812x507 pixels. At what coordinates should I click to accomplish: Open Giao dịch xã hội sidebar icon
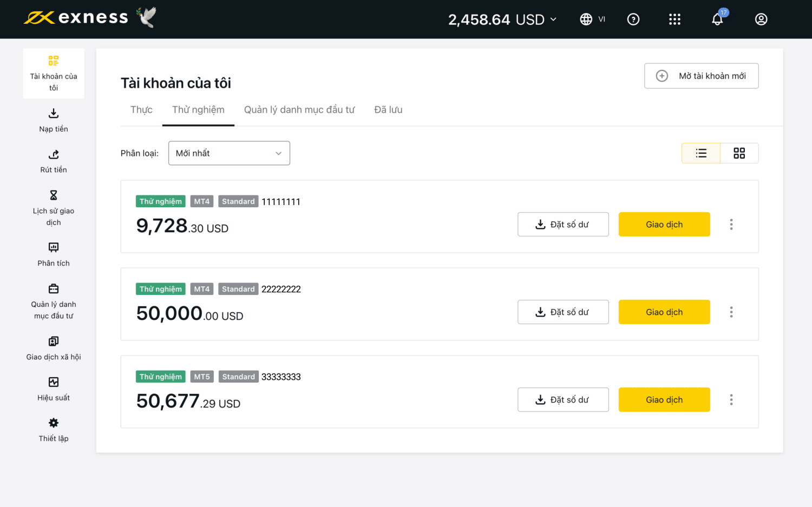[54, 341]
